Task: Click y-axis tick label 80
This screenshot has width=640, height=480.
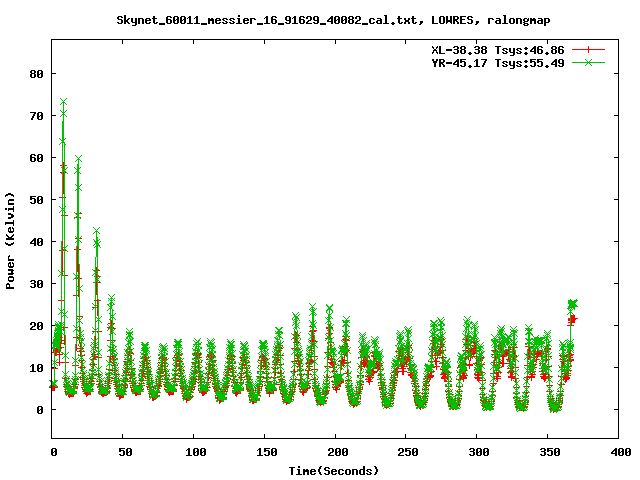Action: point(36,74)
